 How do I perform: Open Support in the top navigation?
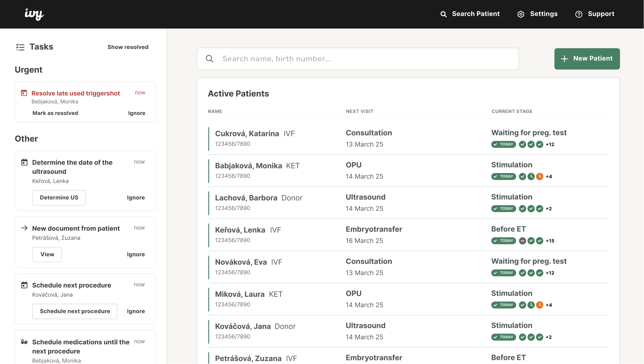[x=595, y=14]
